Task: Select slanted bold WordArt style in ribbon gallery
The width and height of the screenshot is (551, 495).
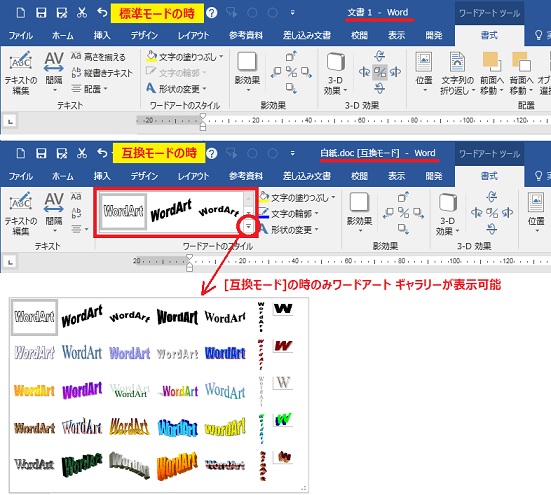Action: 171,211
